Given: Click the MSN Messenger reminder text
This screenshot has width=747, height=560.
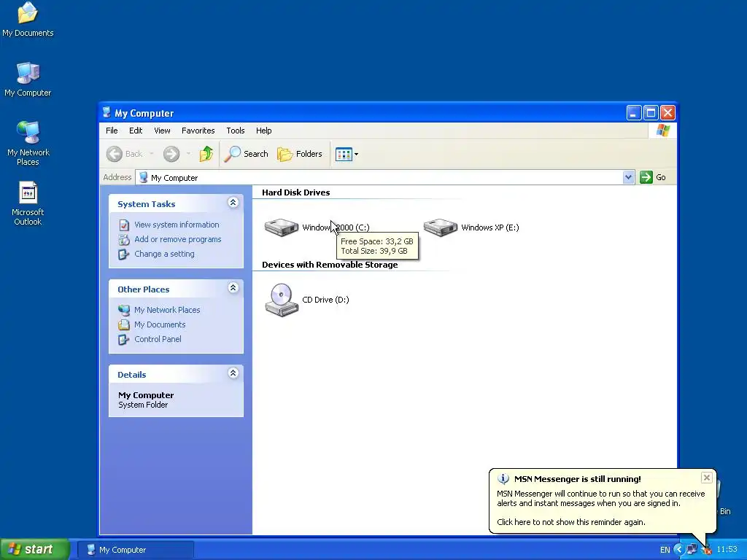Looking at the screenshot, I should coord(571,522).
